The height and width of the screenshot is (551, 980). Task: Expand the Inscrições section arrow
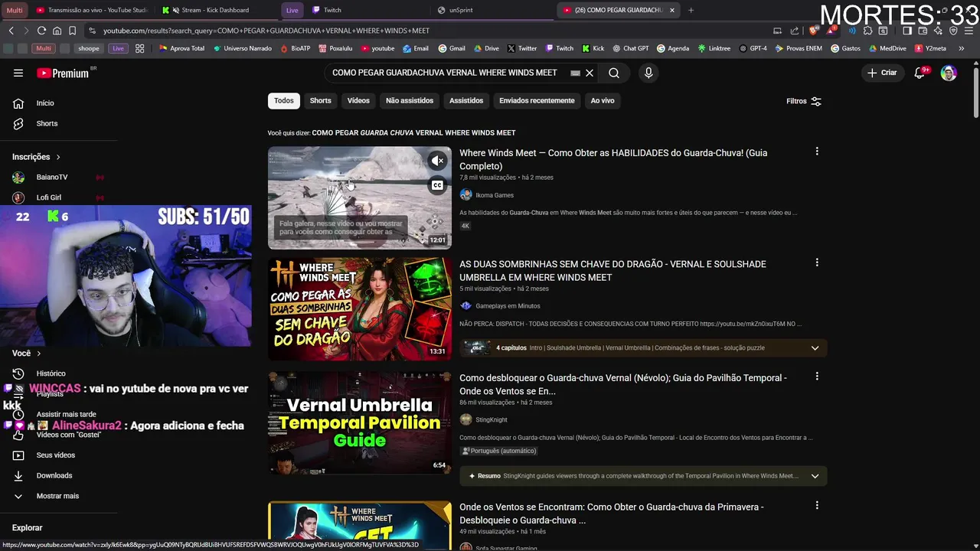tap(57, 157)
